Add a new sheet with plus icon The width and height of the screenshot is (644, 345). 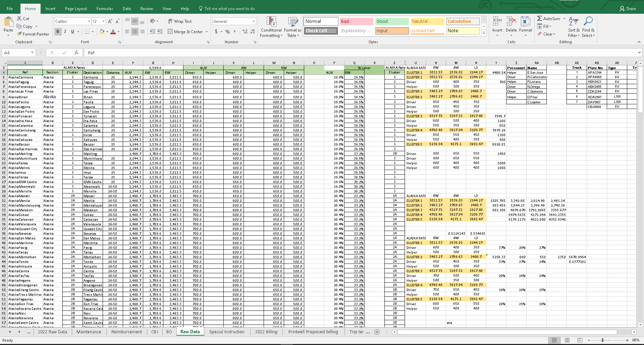[x=377, y=332]
